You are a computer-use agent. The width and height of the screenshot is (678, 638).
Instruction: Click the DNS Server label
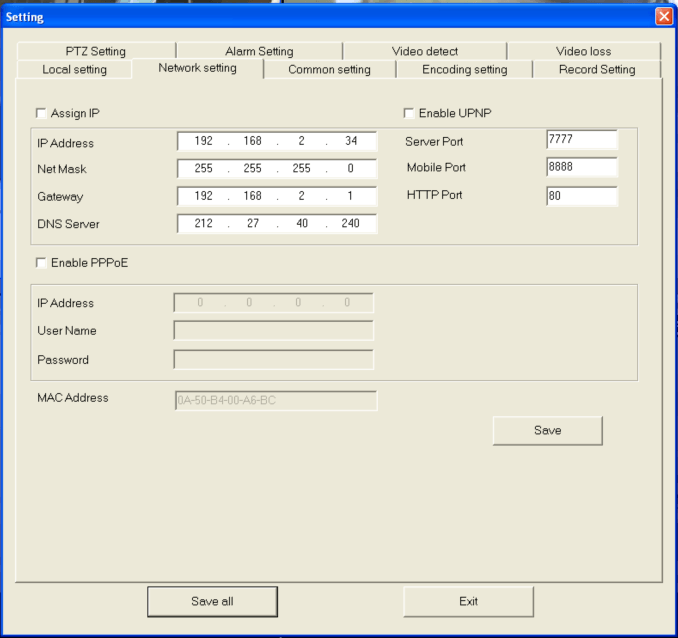[x=68, y=224]
